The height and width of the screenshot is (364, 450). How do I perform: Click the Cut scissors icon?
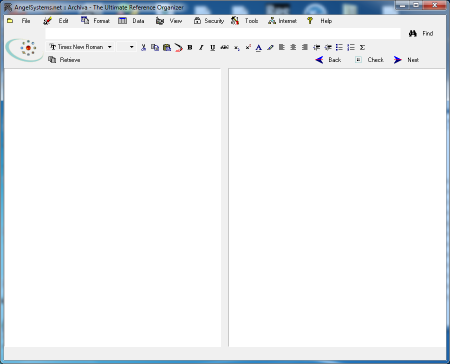(x=143, y=47)
